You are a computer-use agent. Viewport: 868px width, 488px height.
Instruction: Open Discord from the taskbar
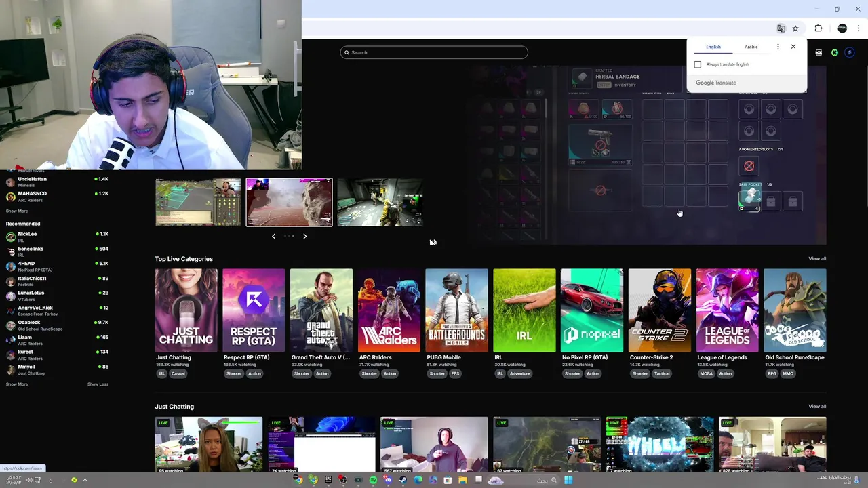[388, 480]
